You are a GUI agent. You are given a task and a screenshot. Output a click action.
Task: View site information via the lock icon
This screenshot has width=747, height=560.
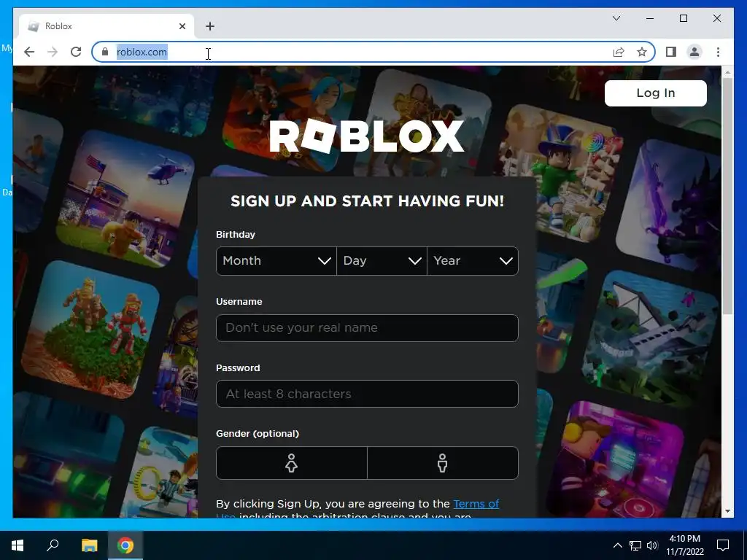click(x=105, y=52)
